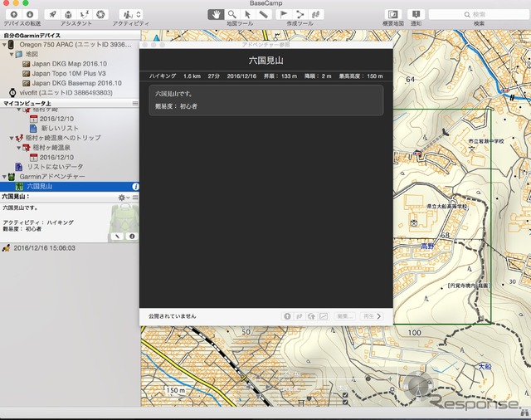Viewport: 531px width, 420px height.
Task: Open the activity profile selector
Action: pos(131,14)
